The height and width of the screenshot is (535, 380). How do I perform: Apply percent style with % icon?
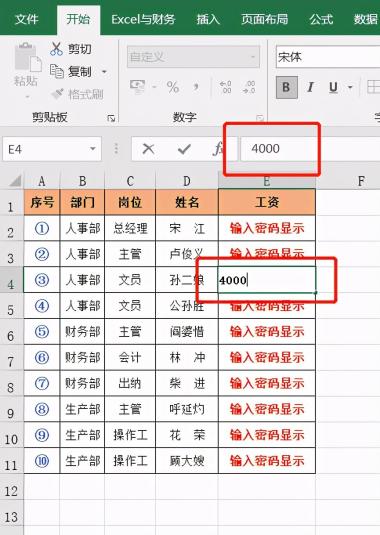pos(173,87)
